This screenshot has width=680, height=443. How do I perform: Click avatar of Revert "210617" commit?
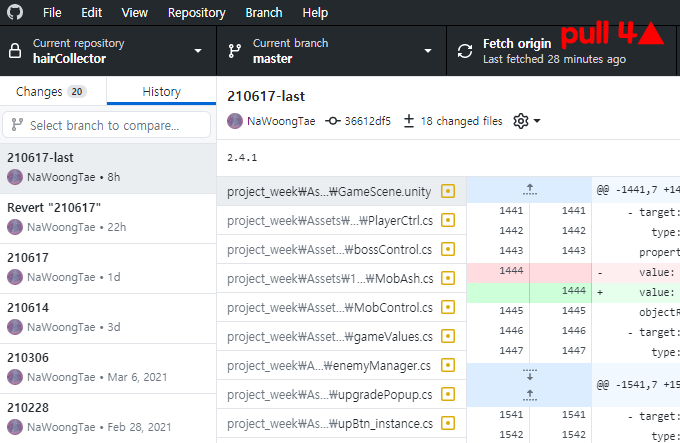(x=15, y=227)
